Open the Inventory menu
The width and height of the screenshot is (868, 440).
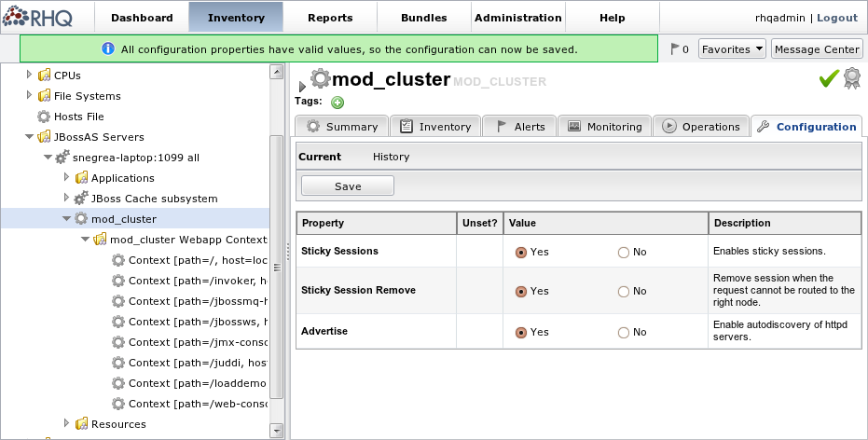(x=236, y=18)
